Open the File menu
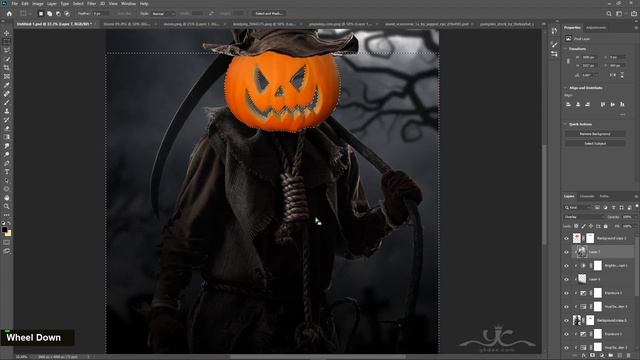The width and height of the screenshot is (640, 360). 15,4
